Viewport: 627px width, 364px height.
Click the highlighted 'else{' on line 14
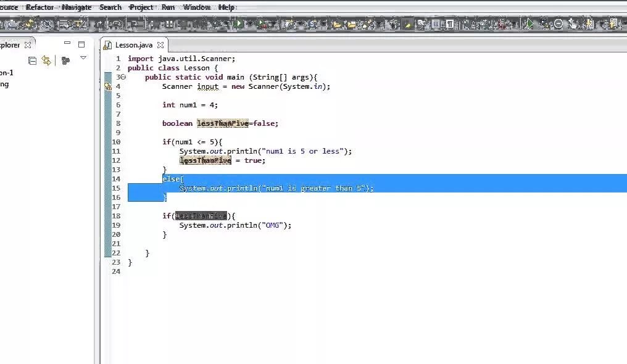tap(173, 178)
